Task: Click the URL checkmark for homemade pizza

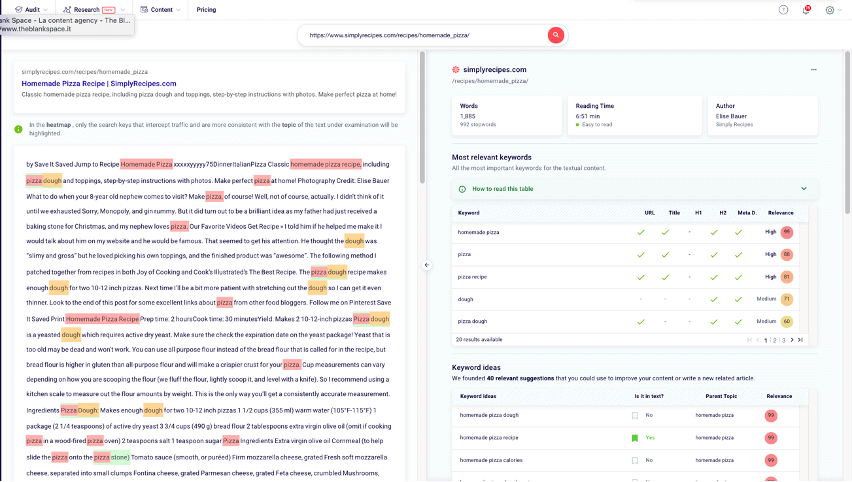Action: pyautogui.click(x=641, y=233)
